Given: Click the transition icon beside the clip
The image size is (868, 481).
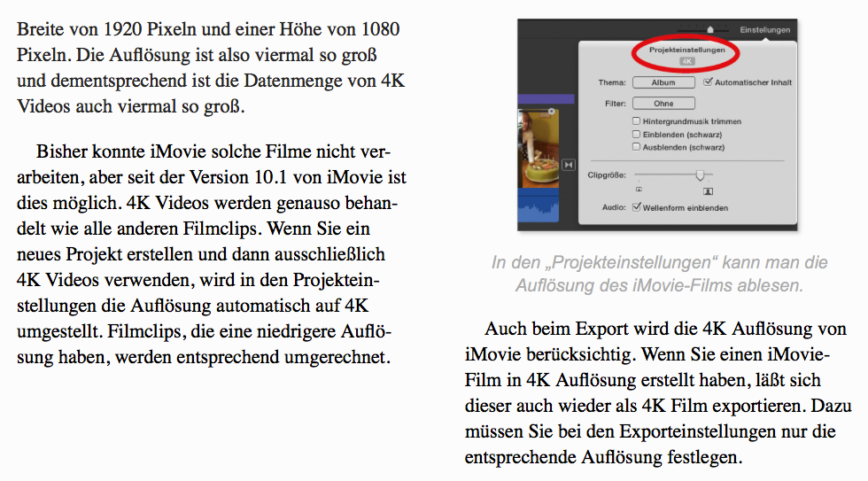Looking at the screenshot, I should pos(569,165).
